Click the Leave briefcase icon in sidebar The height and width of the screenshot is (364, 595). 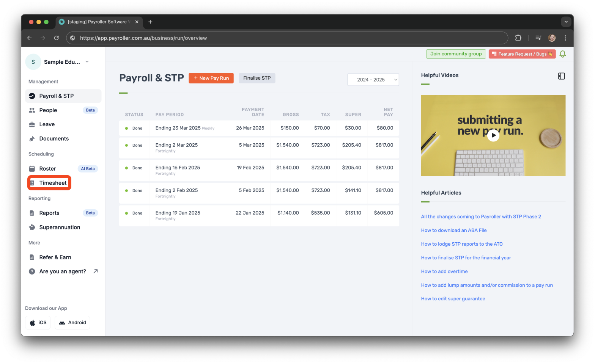click(32, 124)
